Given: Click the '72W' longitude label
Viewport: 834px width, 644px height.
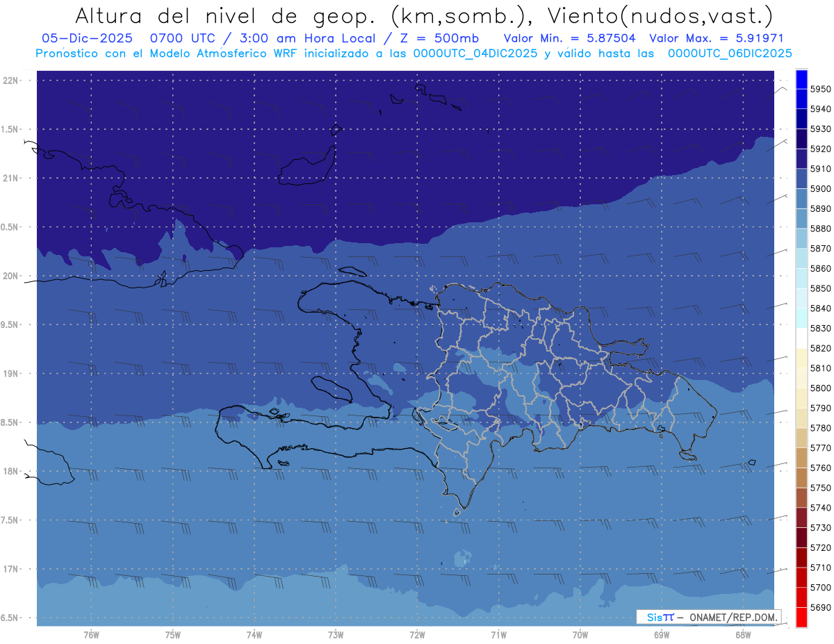Looking at the screenshot, I should click(x=417, y=634).
